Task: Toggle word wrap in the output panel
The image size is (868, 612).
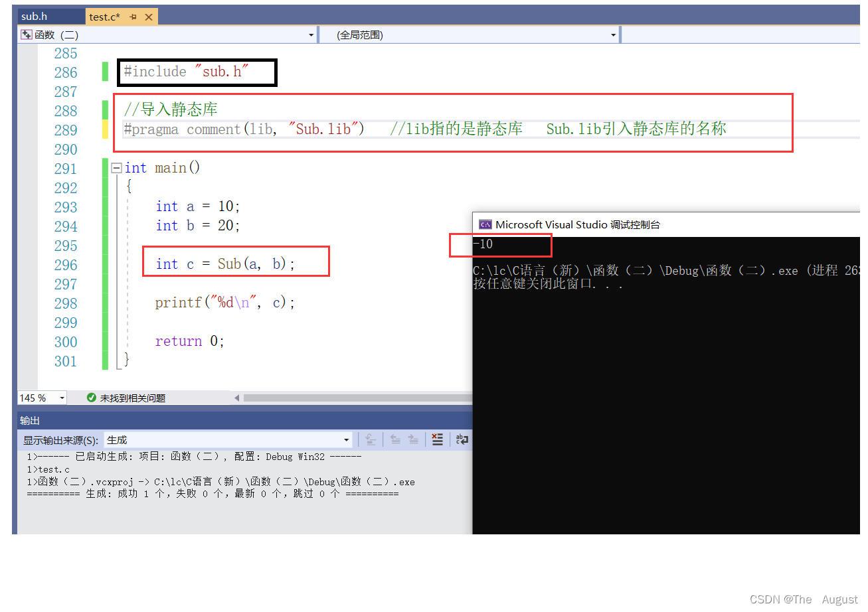Action: pyautogui.click(x=462, y=439)
